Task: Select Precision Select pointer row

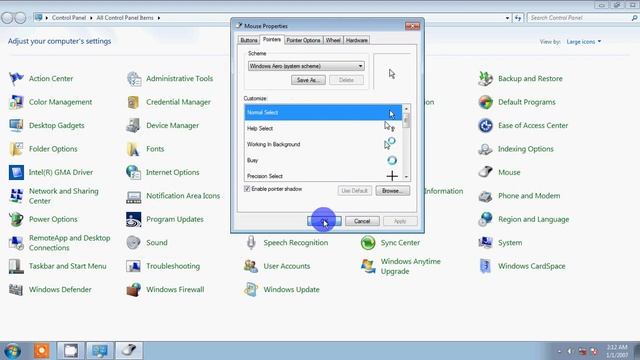Action: point(323,176)
